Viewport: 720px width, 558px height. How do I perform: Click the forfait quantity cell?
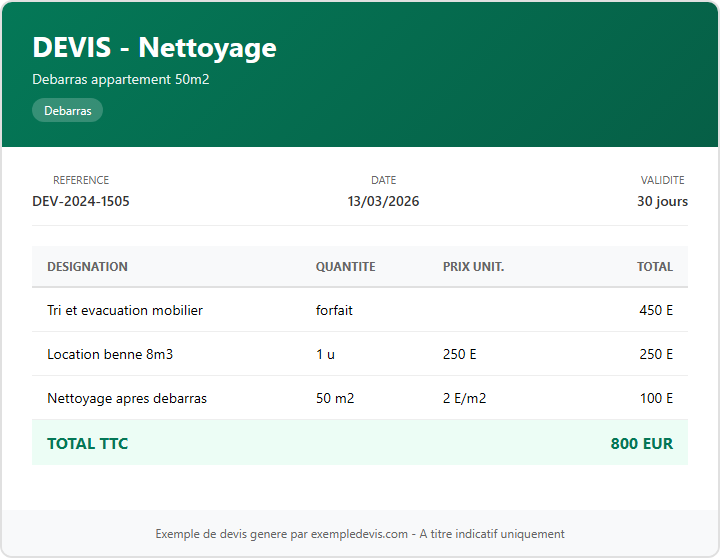(334, 310)
